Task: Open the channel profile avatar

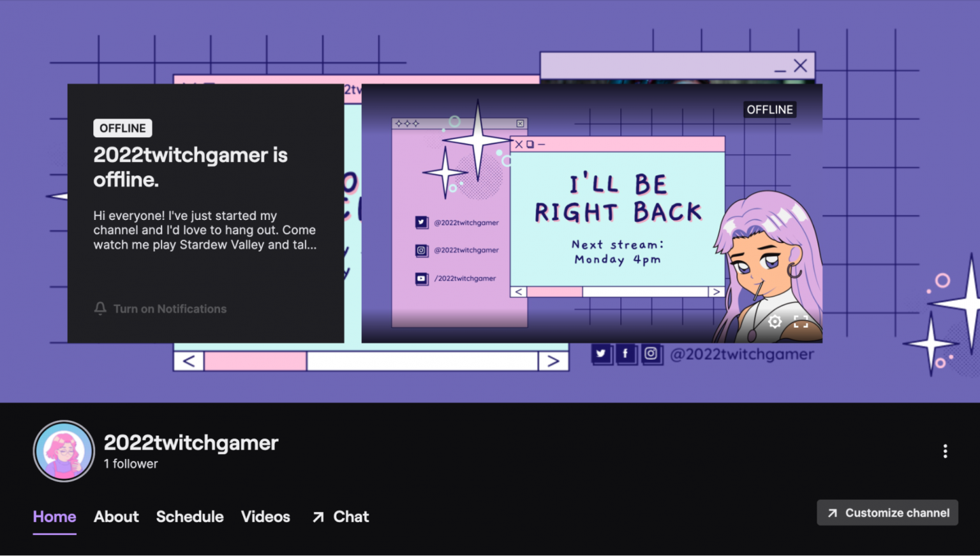Action: 63,450
